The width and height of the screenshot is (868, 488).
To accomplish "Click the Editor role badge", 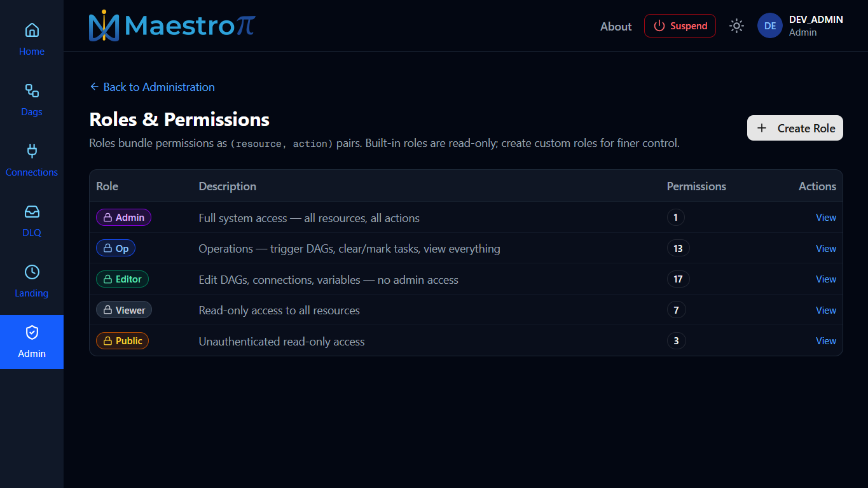I will [122, 279].
